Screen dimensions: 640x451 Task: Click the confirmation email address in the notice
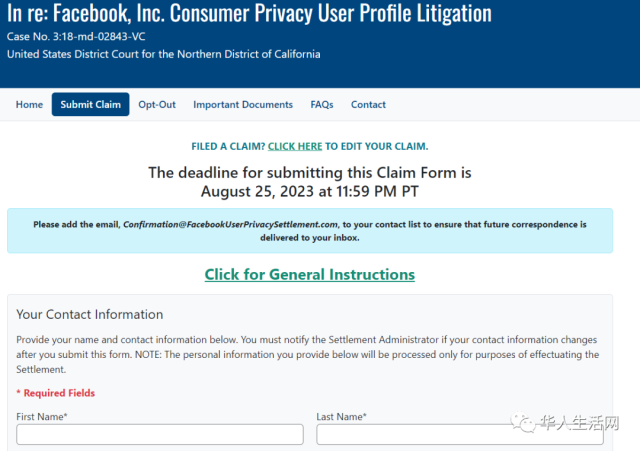click(230, 224)
